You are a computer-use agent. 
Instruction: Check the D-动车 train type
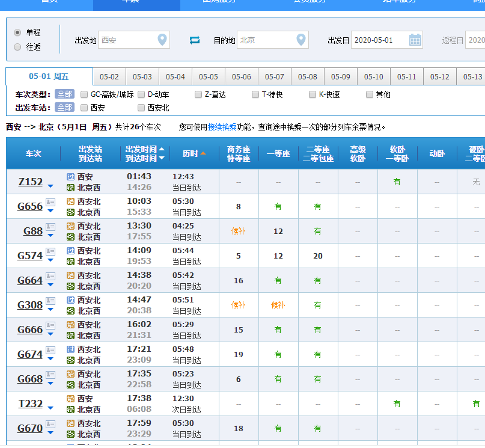pos(141,94)
